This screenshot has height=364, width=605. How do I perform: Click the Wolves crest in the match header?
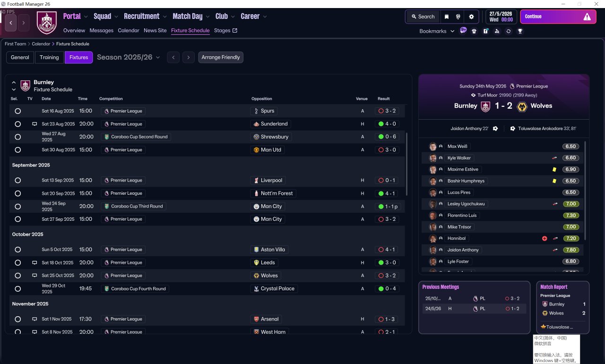point(522,106)
